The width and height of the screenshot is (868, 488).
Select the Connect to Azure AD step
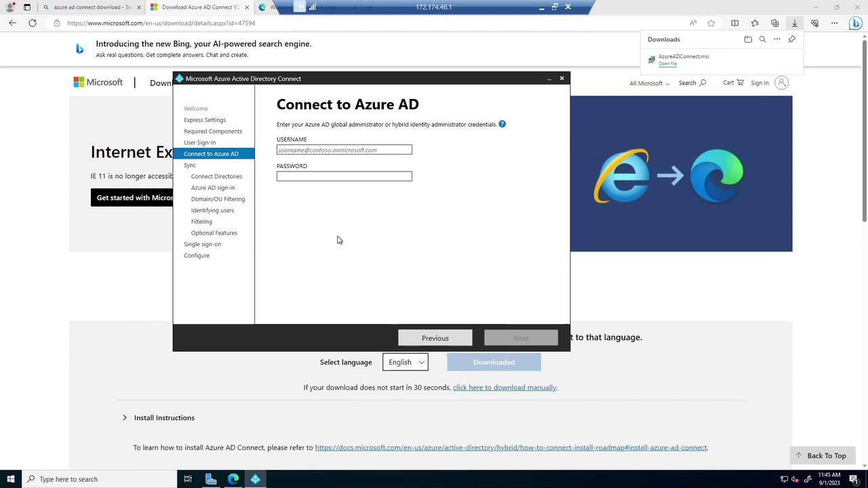point(214,154)
